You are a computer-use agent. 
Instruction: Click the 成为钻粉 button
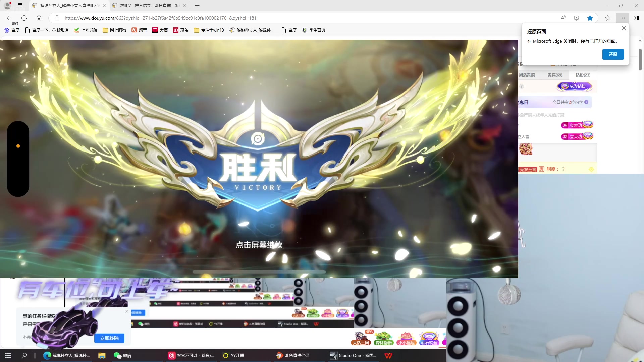[x=575, y=86]
